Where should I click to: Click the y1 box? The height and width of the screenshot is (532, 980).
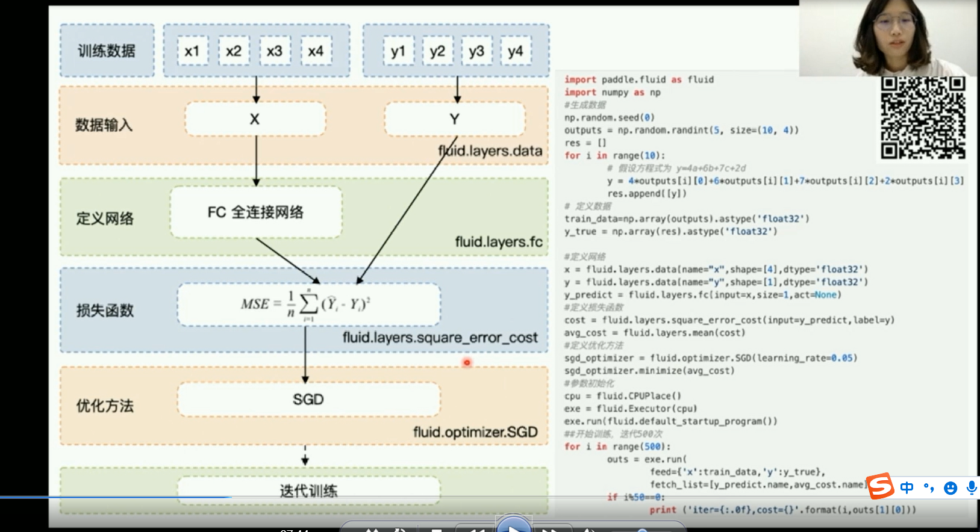coord(398,51)
